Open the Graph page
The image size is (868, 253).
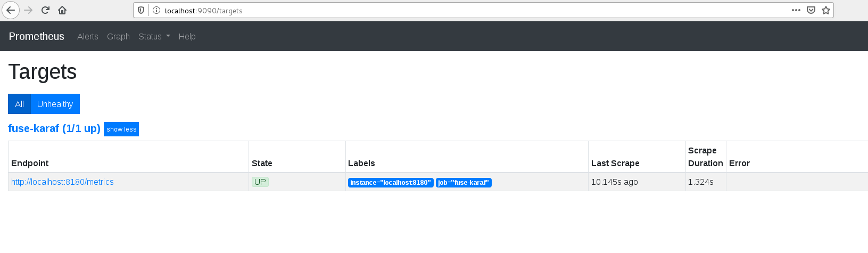(118, 36)
